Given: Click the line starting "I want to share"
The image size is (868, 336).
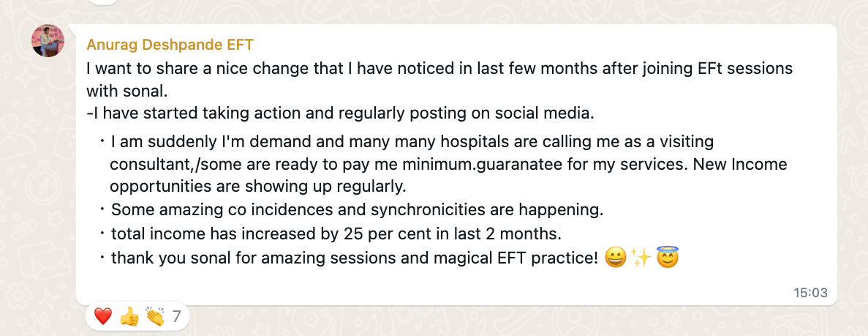Looking at the screenshot, I should (439, 69).
